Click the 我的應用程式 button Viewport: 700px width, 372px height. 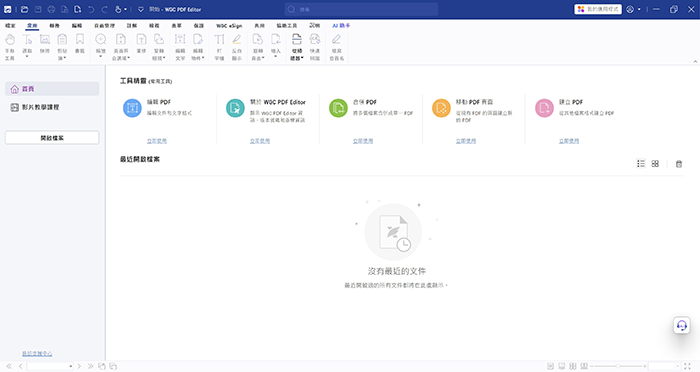[598, 9]
